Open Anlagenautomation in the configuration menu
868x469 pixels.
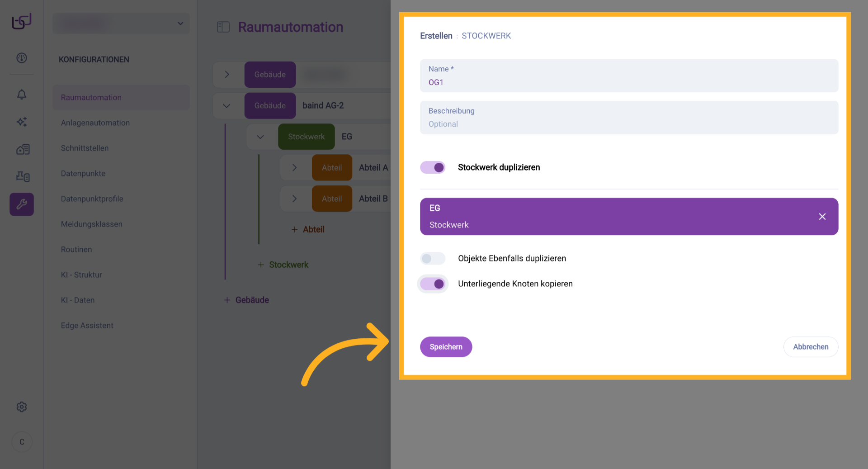pyautogui.click(x=95, y=123)
